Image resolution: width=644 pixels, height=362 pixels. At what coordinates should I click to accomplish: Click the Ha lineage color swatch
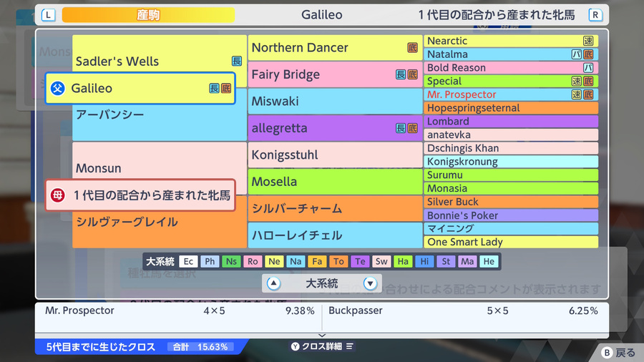click(x=403, y=261)
